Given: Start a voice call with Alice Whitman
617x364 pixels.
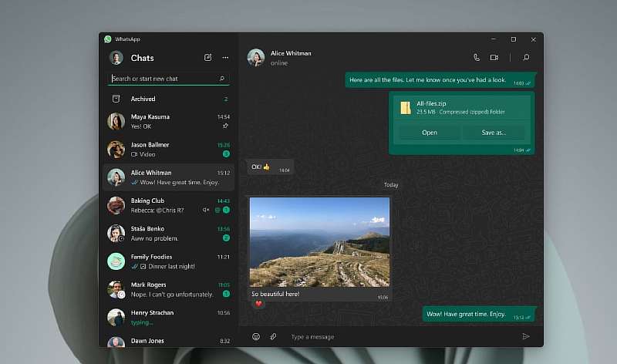Looking at the screenshot, I should 477,58.
